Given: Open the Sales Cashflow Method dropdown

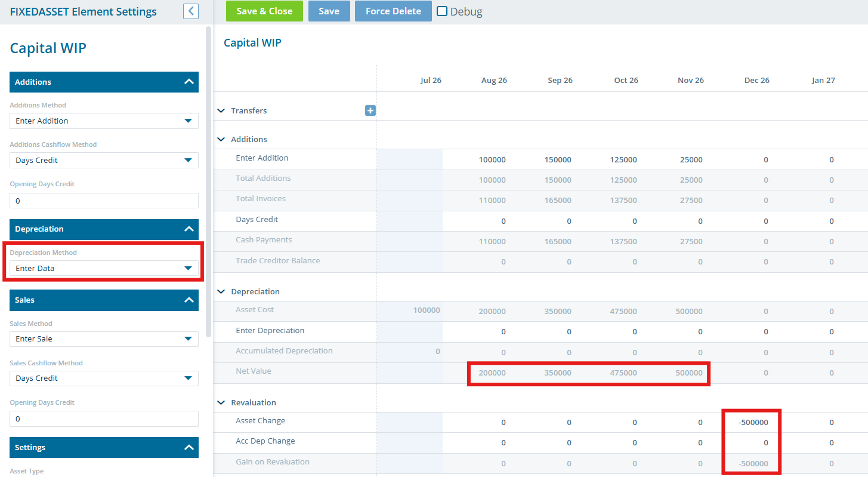Looking at the screenshot, I should 104,378.
